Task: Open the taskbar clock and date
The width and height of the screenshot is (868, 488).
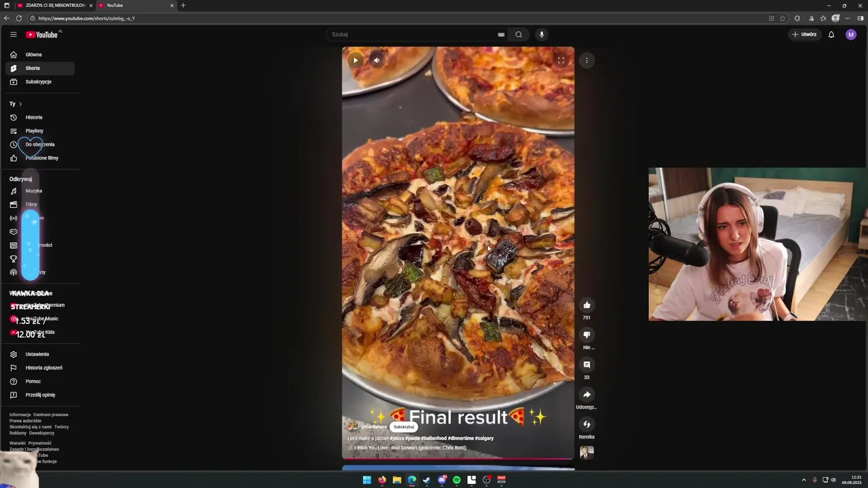Action: pos(852,480)
